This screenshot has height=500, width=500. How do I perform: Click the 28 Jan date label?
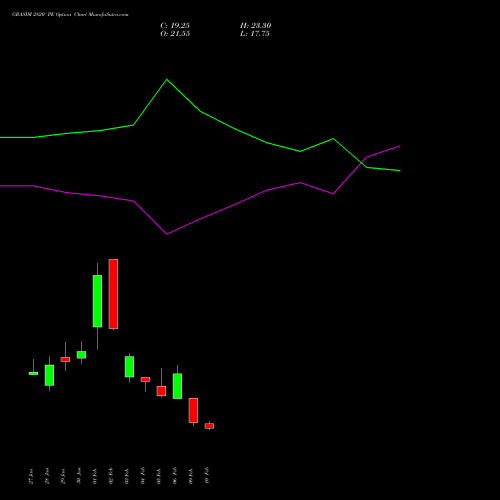pos(47,476)
